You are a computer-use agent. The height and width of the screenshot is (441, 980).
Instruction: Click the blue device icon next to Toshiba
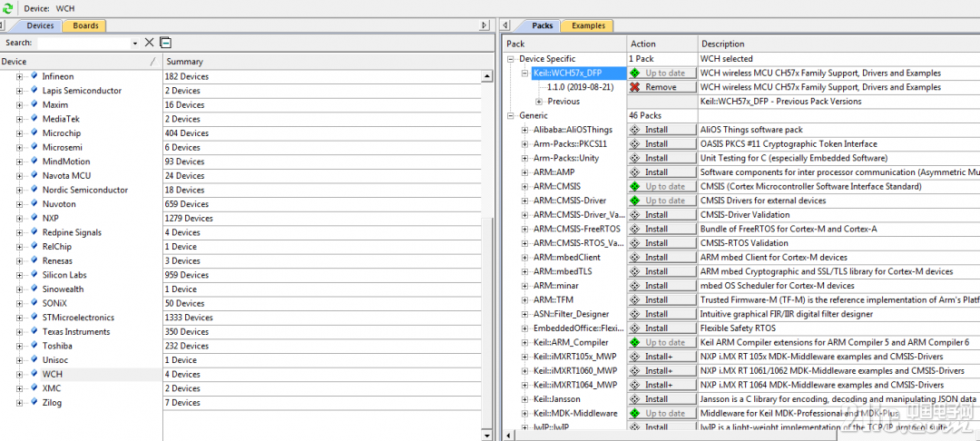click(34, 346)
